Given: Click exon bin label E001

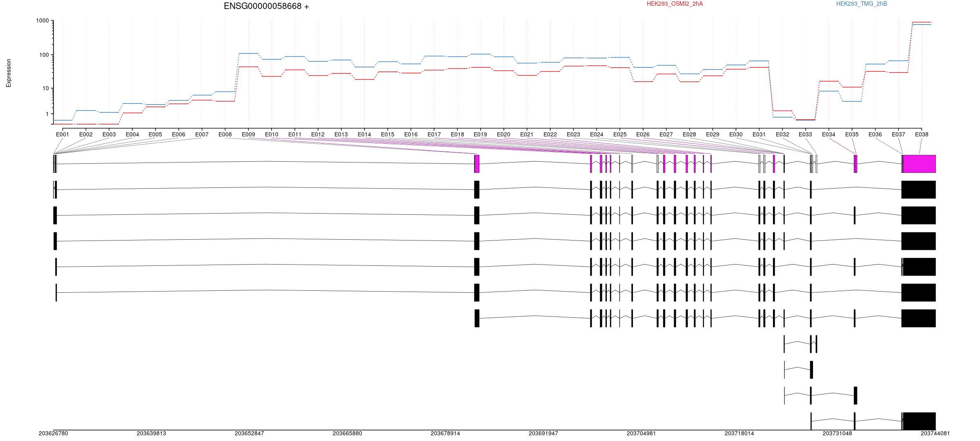Looking at the screenshot, I should tap(62, 134).
